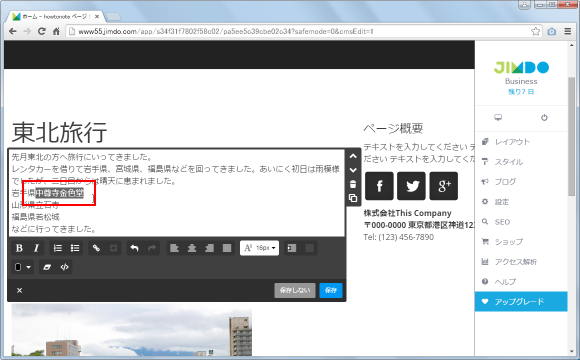Align text to the left
580x360 pixels.
pyautogui.click(x=174, y=248)
